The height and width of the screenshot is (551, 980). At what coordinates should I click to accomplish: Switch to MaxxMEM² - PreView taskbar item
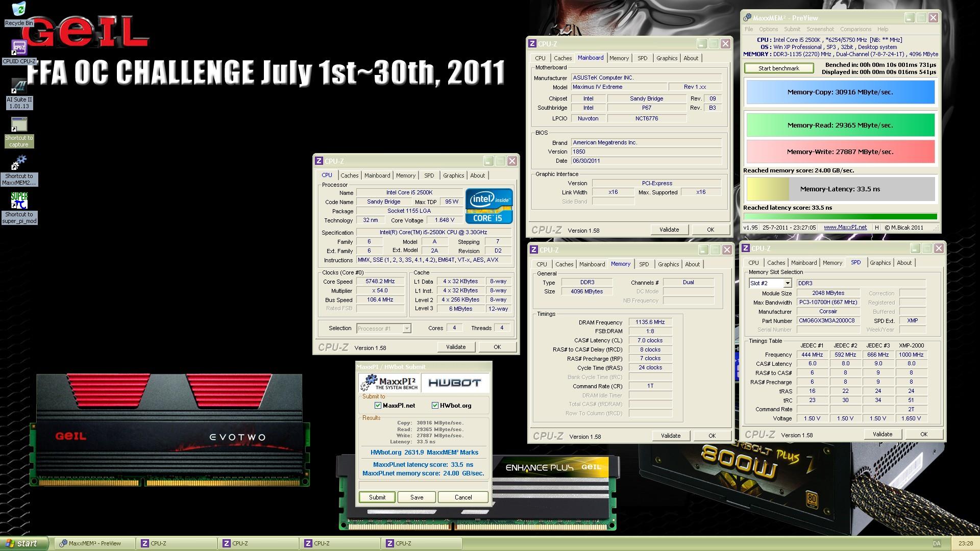click(95, 543)
